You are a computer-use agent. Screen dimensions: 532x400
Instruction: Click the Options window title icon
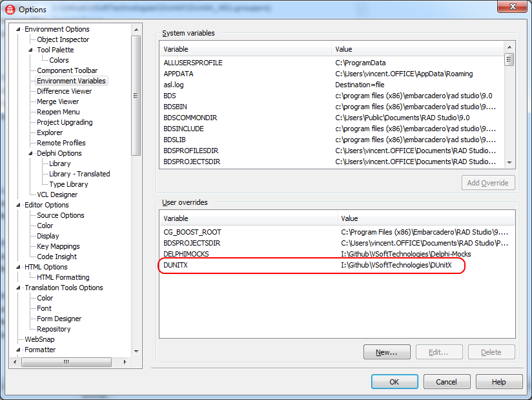[10, 10]
